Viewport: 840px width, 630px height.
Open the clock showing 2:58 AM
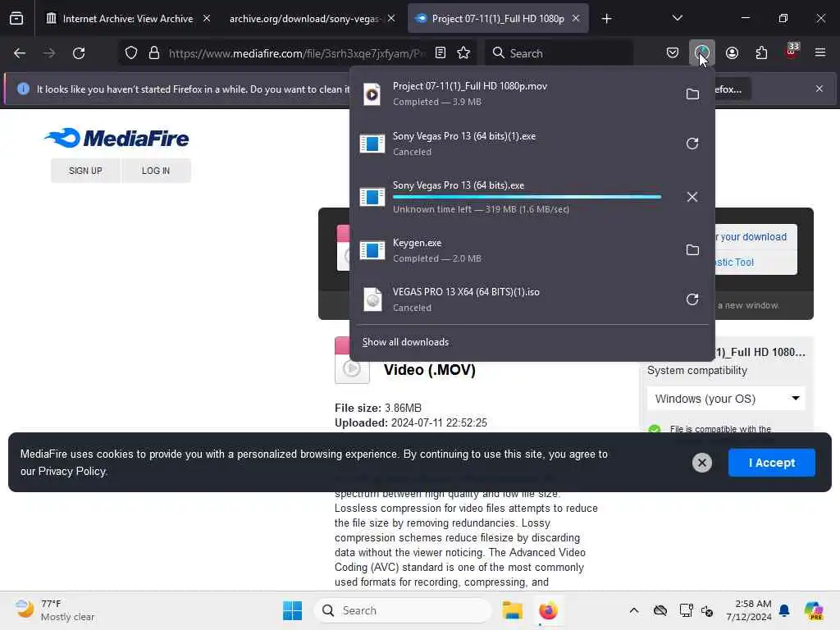tap(748, 610)
